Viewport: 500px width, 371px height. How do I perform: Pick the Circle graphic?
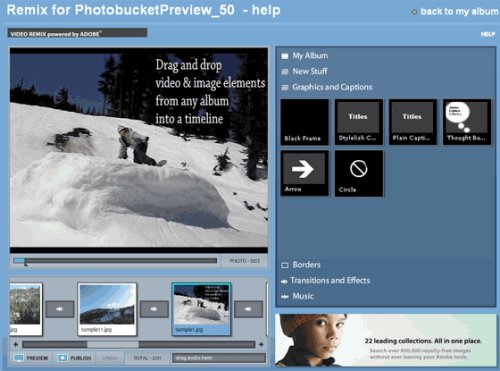(x=359, y=173)
